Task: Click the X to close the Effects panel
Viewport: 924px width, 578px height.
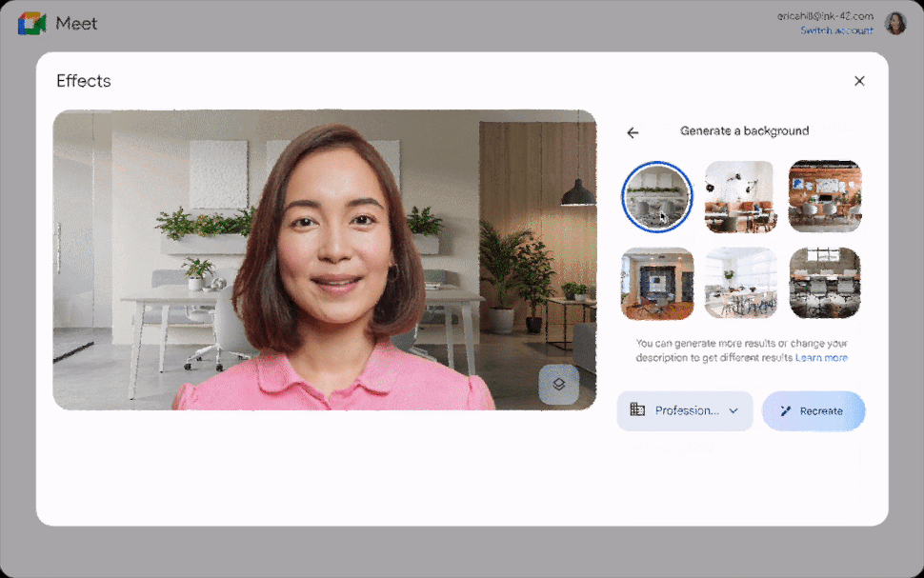Action: [859, 81]
